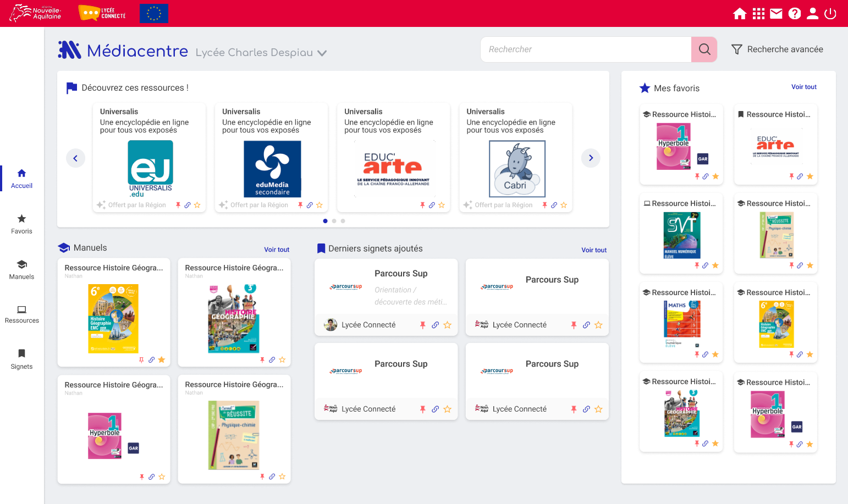Click the magnifier search button

click(x=704, y=49)
